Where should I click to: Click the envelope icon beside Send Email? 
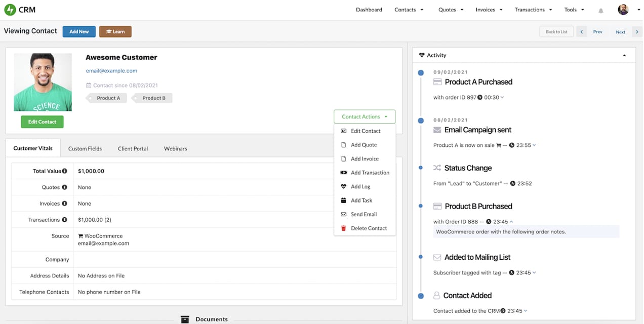(x=343, y=214)
